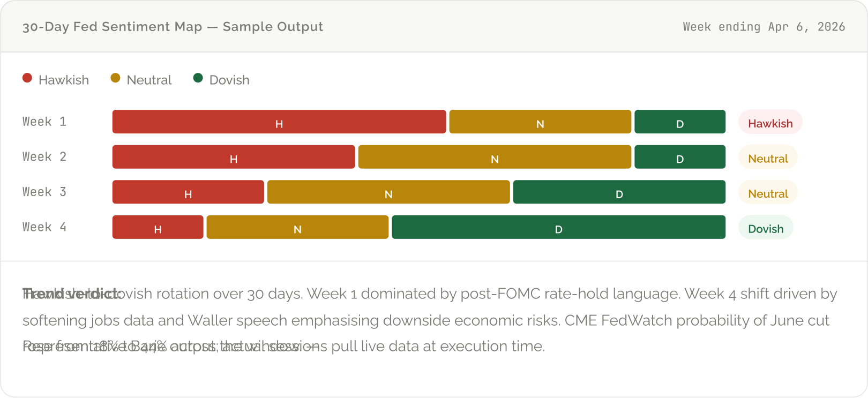Click the 'Week ending Apr 6, 2026' date

[764, 27]
